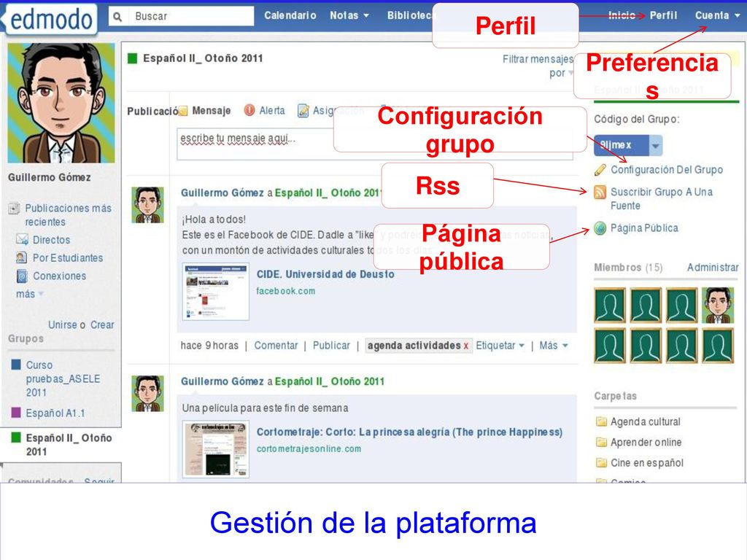Click Guillermo Gómez large profile avatar
Viewport: 747px width, 560px height.
[x=61, y=103]
